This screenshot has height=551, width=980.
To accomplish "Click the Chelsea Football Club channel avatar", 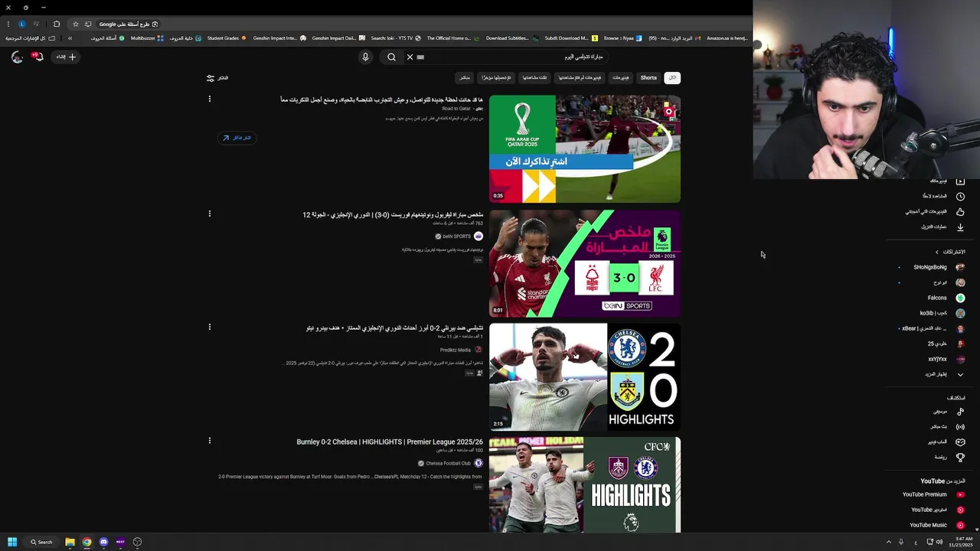I will (x=479, y=463).
